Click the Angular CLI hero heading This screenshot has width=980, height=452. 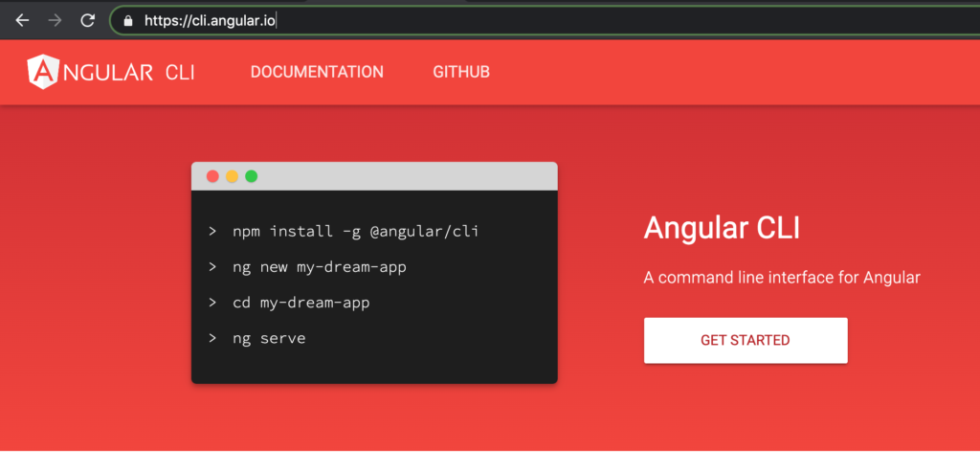point(722,228)
